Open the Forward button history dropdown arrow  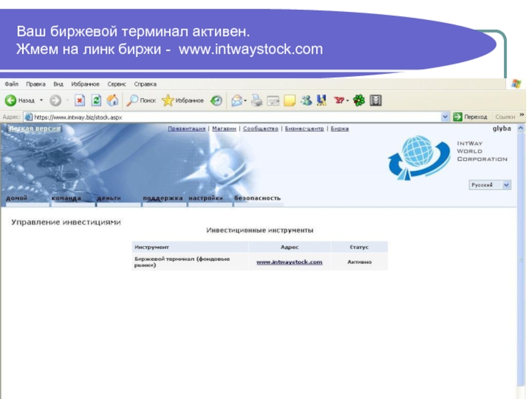pyautogui.click(x=68, y=100)
